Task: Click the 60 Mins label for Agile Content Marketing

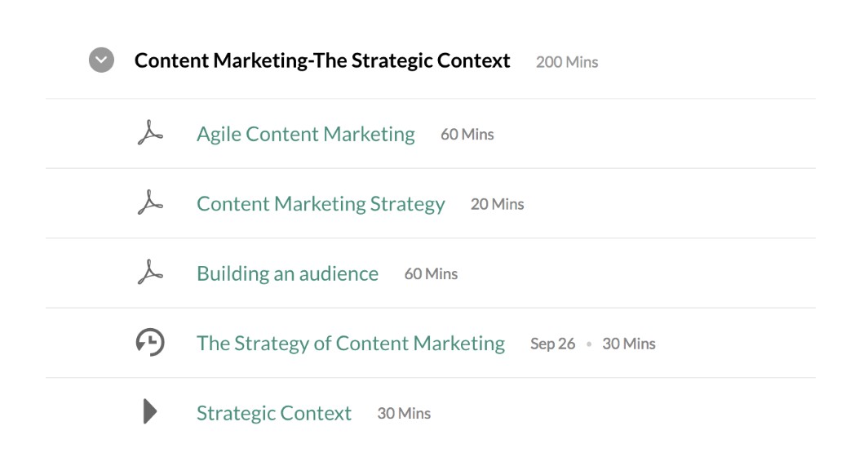Action: (x=467, y=135)
